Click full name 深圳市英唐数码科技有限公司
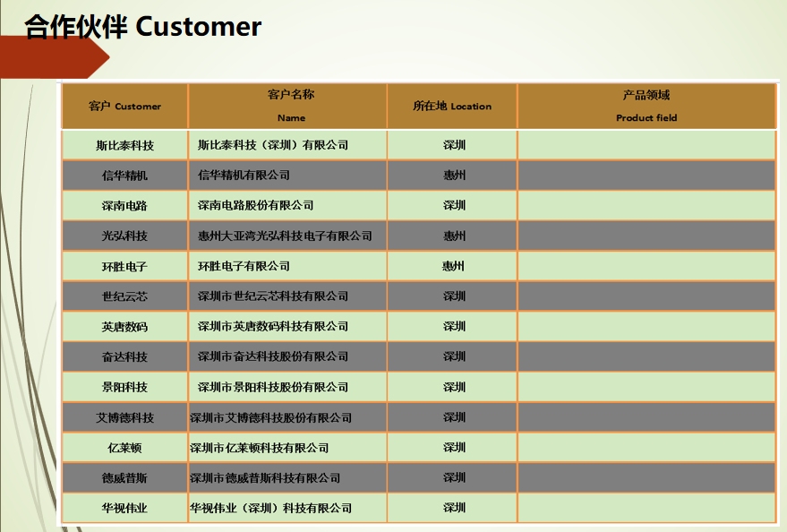Image resolution: width=787 pixels, height=532 pixels. 273,326
